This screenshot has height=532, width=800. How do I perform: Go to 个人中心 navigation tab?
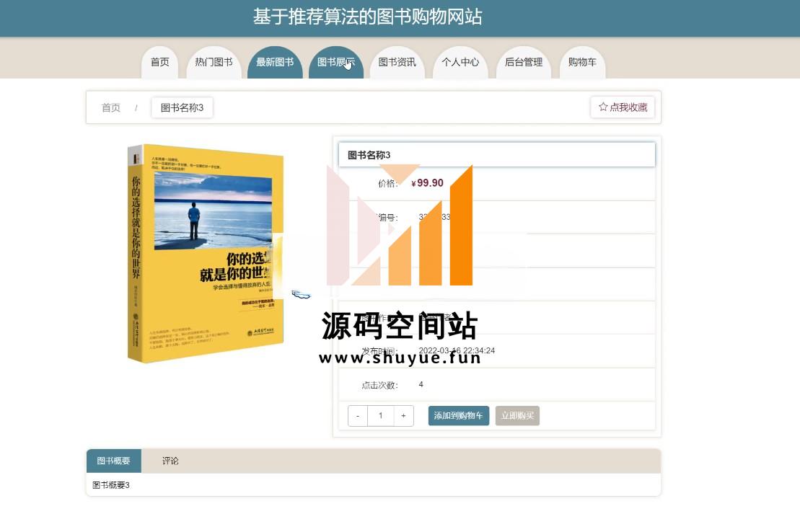(x=460, y=62)
